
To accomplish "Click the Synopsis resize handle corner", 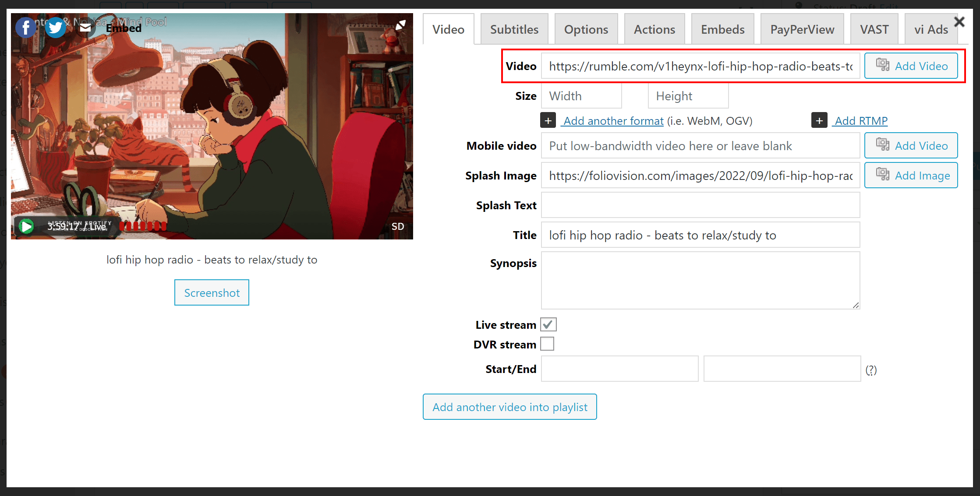I will [856, 305].
